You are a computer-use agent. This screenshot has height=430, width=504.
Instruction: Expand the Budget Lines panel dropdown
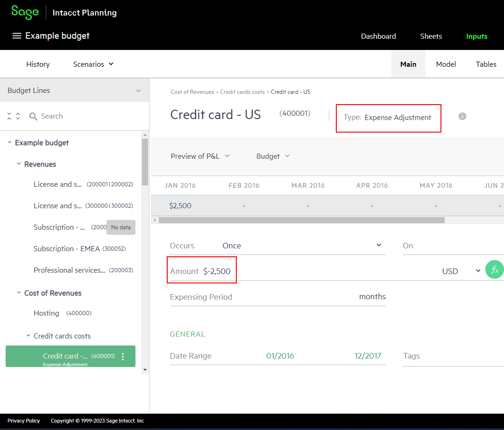(139, 91)
